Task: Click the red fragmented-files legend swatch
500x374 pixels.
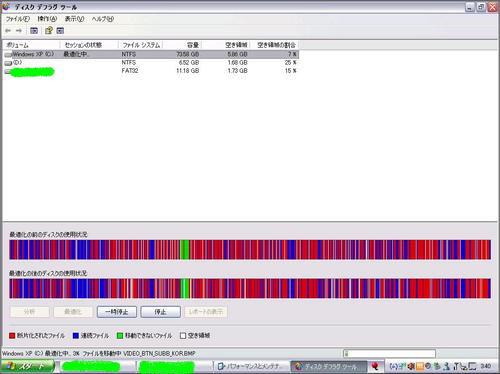Action: 12,336
